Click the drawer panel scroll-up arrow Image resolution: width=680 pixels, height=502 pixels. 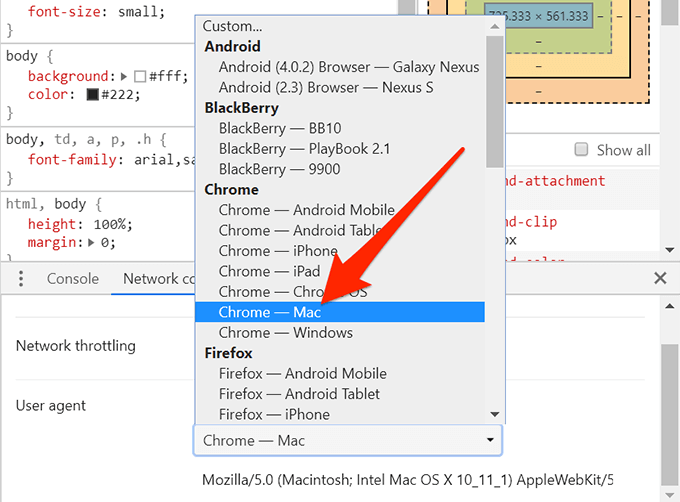coord(670,306)
